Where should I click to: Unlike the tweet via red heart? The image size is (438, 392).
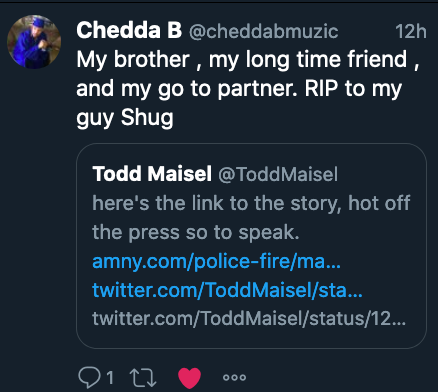(189, 378)
